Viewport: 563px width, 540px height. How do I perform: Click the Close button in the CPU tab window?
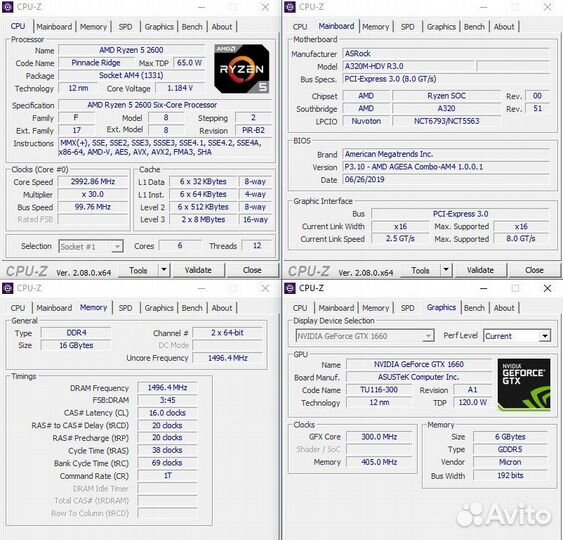[x=252, y=270]
